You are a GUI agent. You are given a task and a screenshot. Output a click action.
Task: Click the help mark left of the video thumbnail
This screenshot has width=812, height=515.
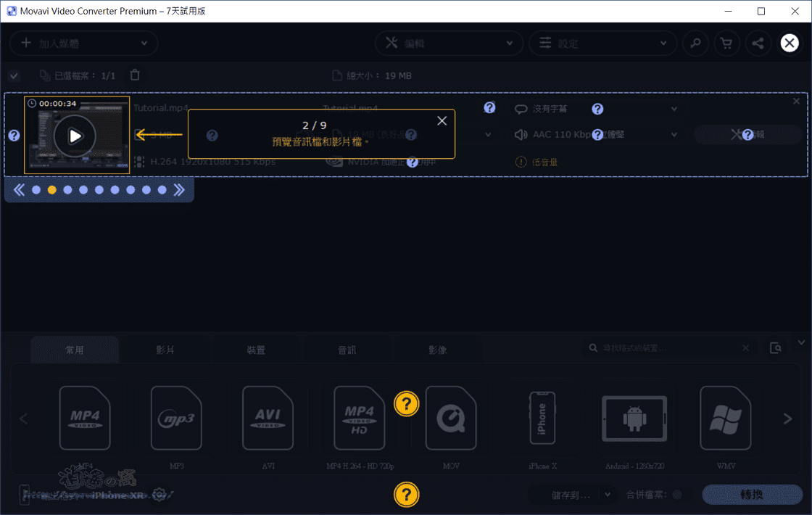click(x=14, y=135)
